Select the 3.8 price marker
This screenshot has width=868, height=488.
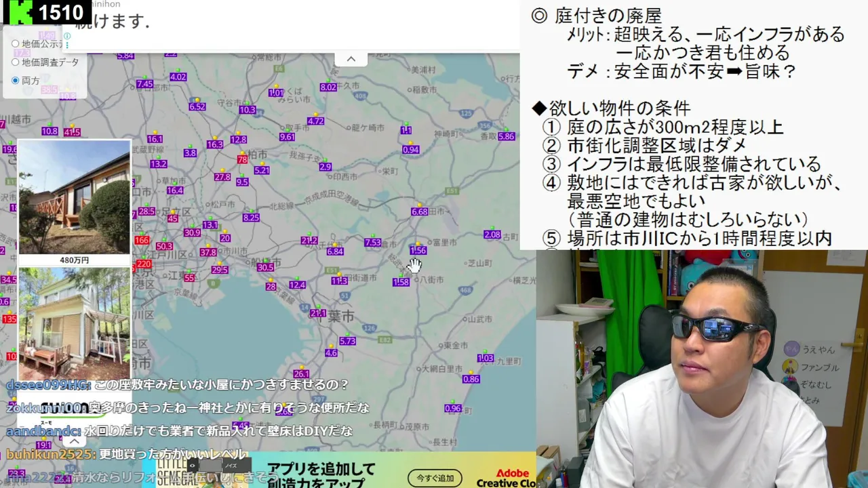[x=190, y=153]
